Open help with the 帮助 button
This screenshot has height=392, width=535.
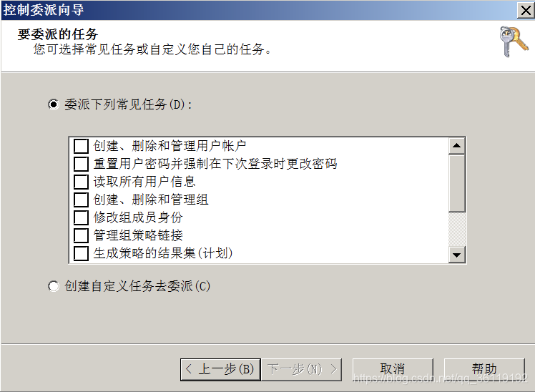coord(484,369)
